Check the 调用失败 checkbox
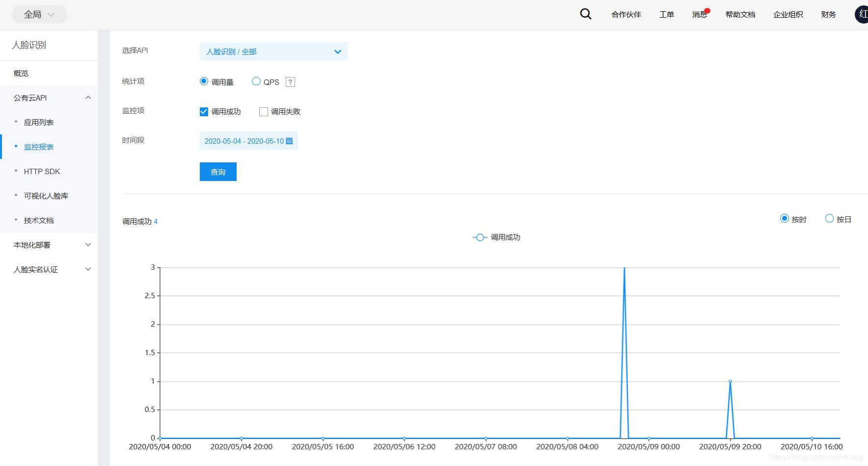 264,112
